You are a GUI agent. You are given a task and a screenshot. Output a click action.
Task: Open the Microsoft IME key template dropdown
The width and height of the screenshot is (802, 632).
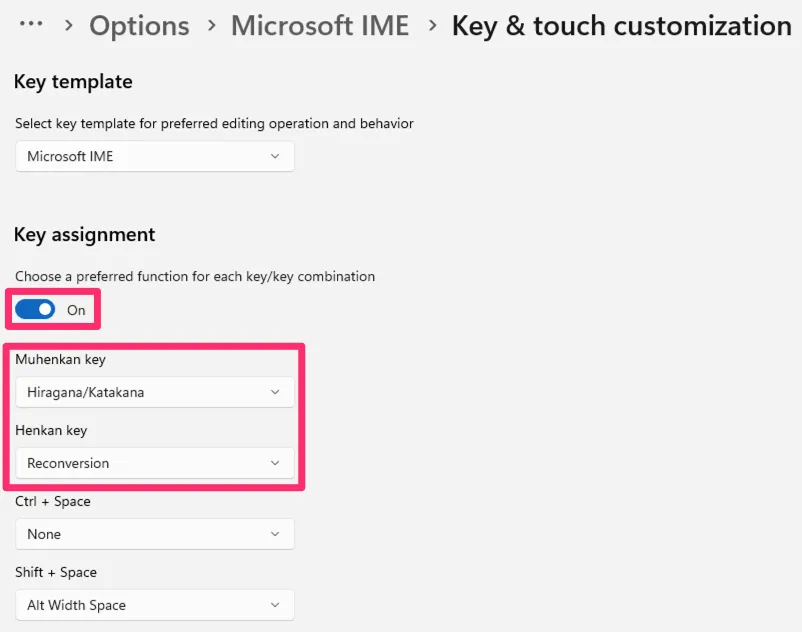[x=155, y=156]
